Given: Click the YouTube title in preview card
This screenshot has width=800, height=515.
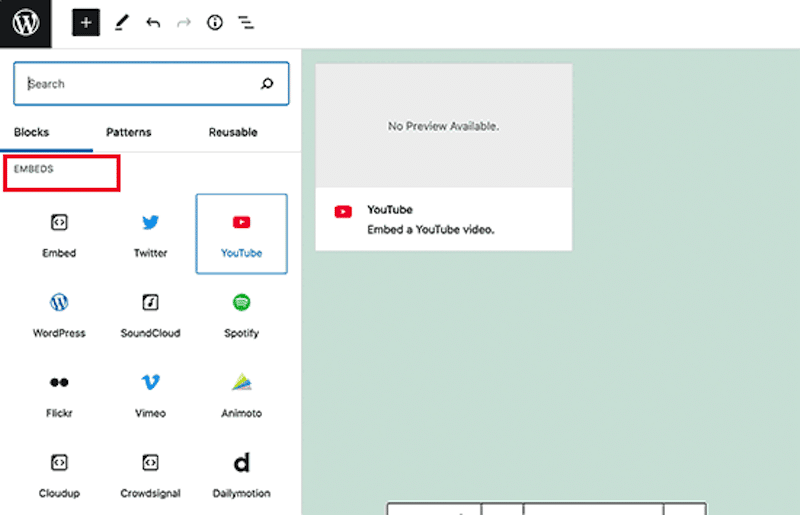Looking at the screenshot, I should [390, 210].
